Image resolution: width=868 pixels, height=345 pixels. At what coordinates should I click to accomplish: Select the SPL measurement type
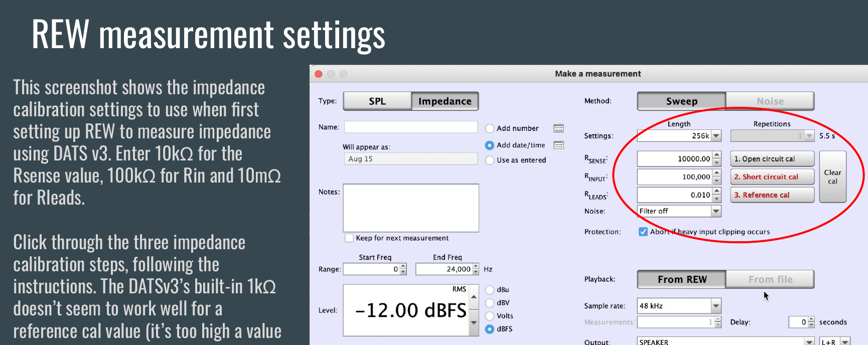[377, 101]
